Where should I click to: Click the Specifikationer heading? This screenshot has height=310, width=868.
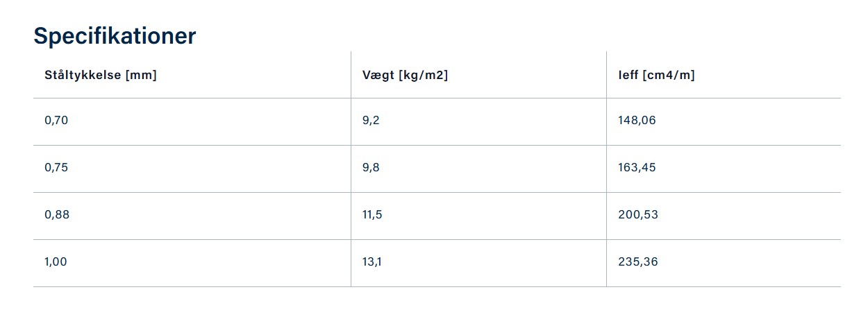(115, 36)
